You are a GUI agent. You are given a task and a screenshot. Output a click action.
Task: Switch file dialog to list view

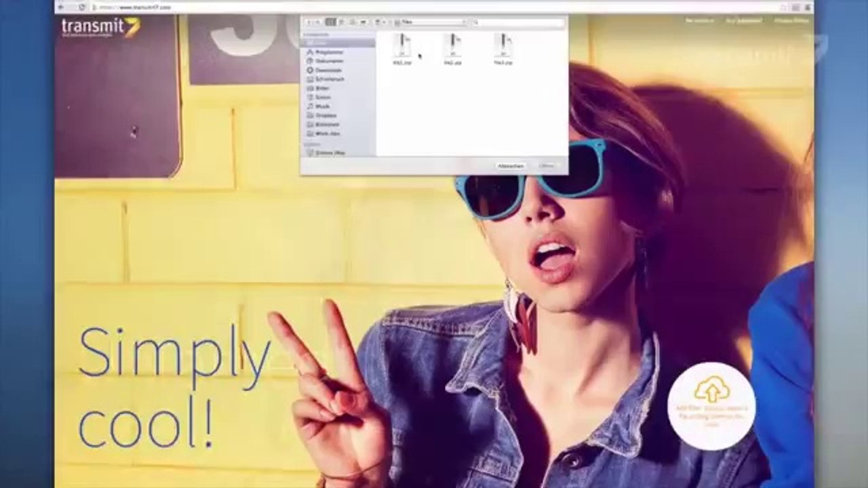click(x=342, y=22)
